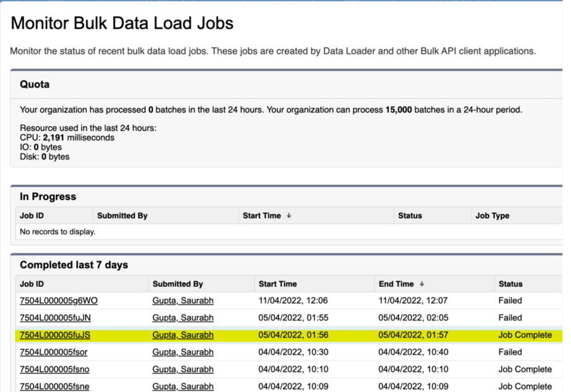Click Status header in In Progress table
Image resolution: width=571 pixels, height=392 pixels.
(410, 216)
